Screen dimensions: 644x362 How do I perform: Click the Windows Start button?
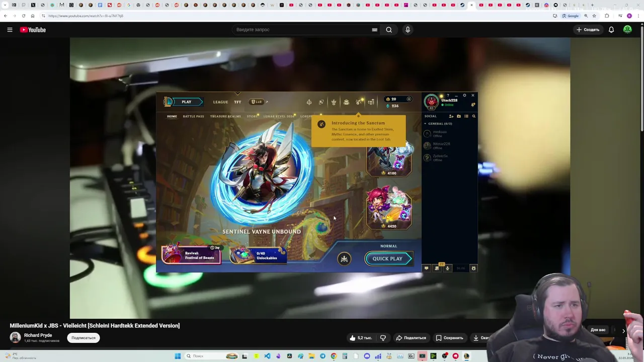click(178, 356)
